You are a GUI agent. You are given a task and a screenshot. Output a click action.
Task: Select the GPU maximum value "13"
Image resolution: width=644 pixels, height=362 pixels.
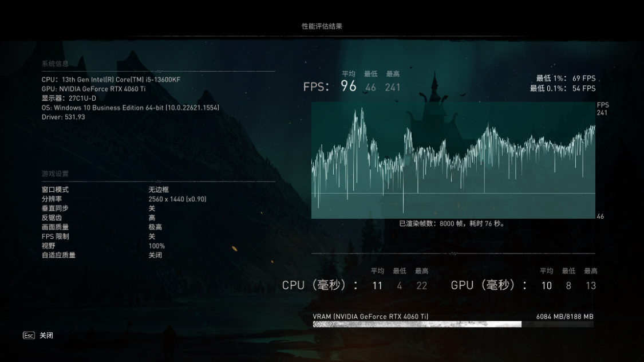(591, 286)
